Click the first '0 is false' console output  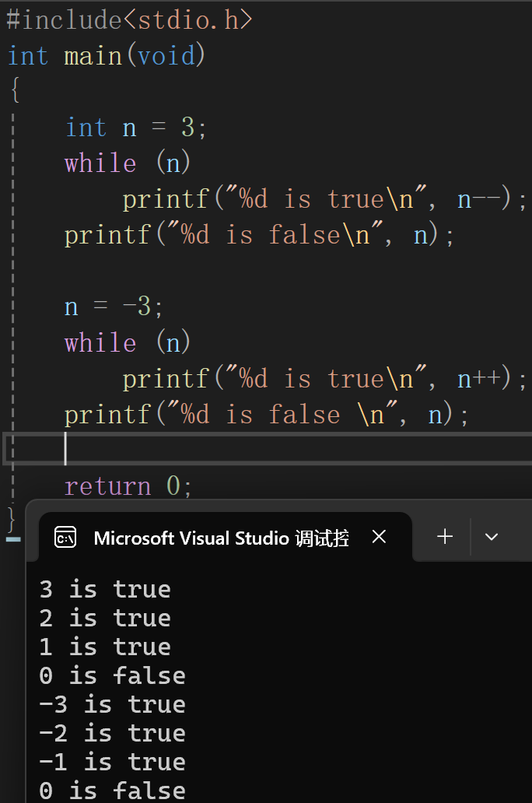113,675
